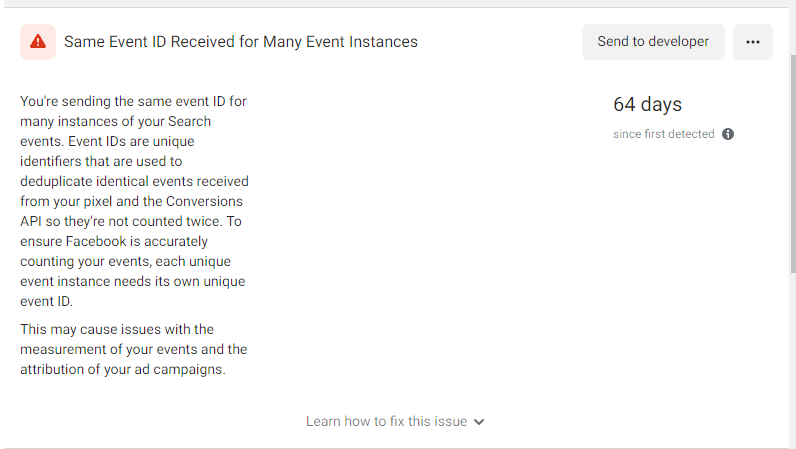Click the paragraph starting You're sending
The width and height of the screenshot is (796, 449).
tap(135, 201)
